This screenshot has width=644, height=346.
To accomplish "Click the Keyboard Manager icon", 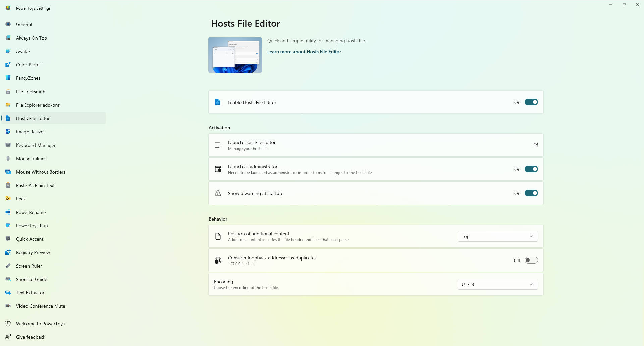I will click(8, 145).
